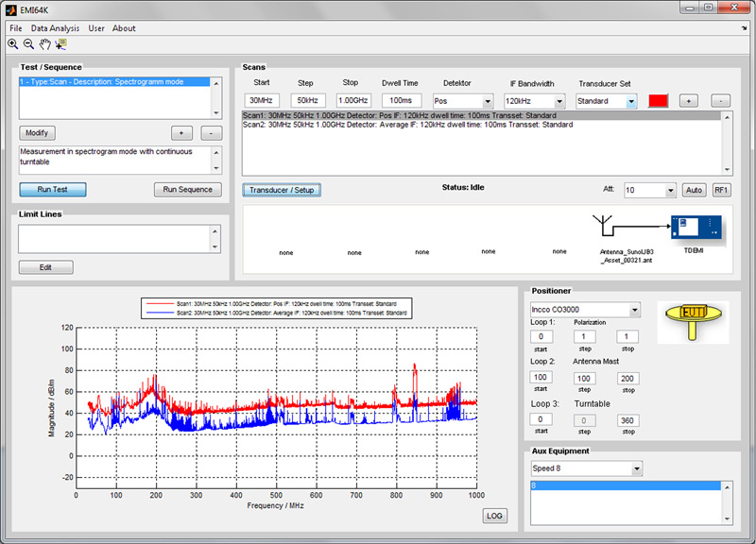Click Loop 1 Polarization stop field

coord(627,336)
